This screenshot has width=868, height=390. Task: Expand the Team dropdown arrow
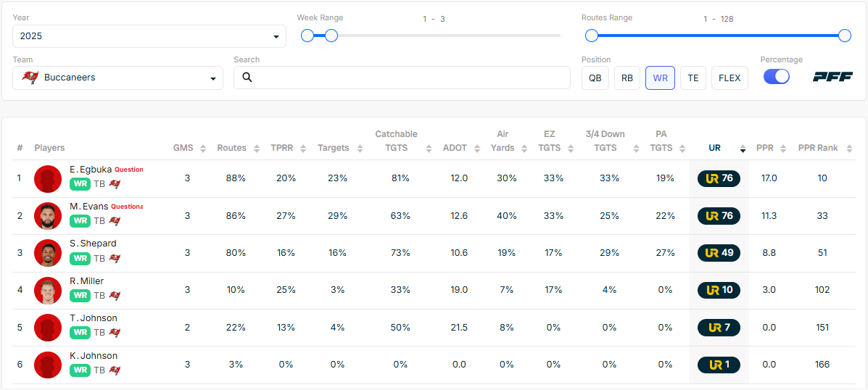213,78
